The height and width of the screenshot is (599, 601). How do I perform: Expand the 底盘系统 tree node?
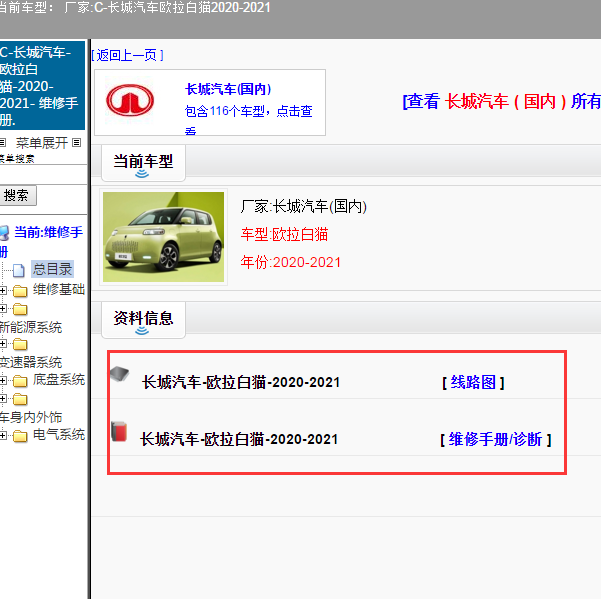(x=3, y=380)
